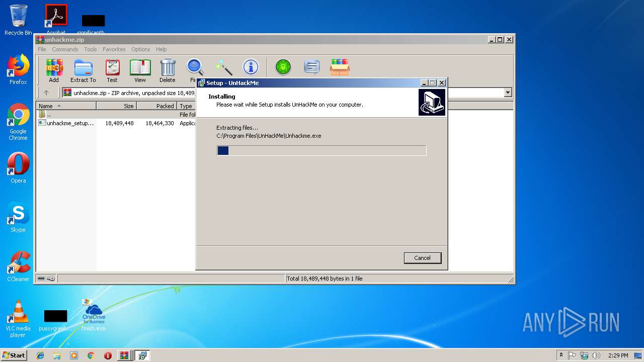Click the 18,464,330 packed size cell
The image size is (644, 362).
click(x=159, y=123)
